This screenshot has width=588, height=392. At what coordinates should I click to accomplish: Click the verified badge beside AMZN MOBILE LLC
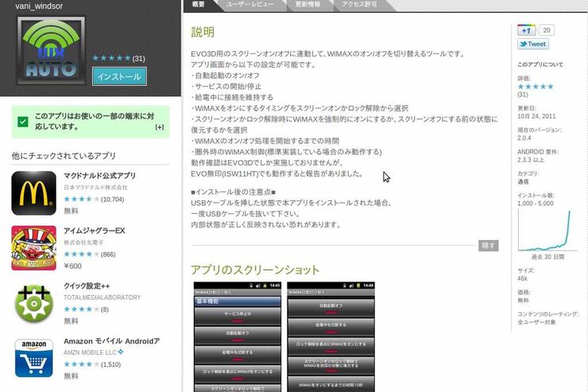point(120,352)
